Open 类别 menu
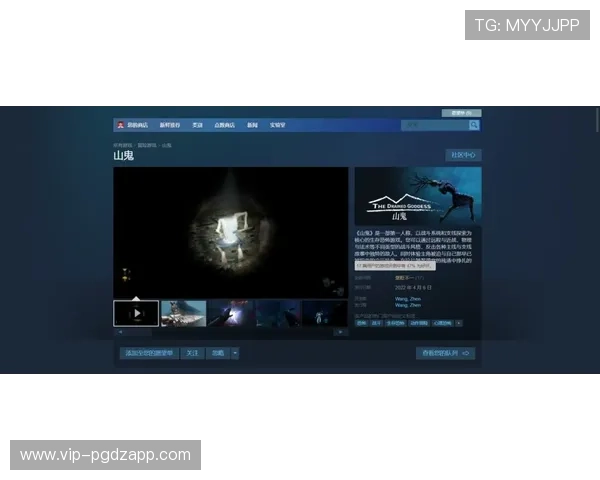The height and width of the screenshot is (480, 600). pyautogui.click(x=197, y=125)
